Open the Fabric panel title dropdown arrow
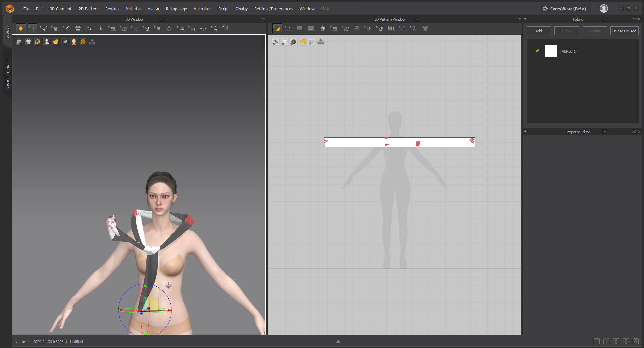Viewport: 644px width, 348px height. point(605,19)
